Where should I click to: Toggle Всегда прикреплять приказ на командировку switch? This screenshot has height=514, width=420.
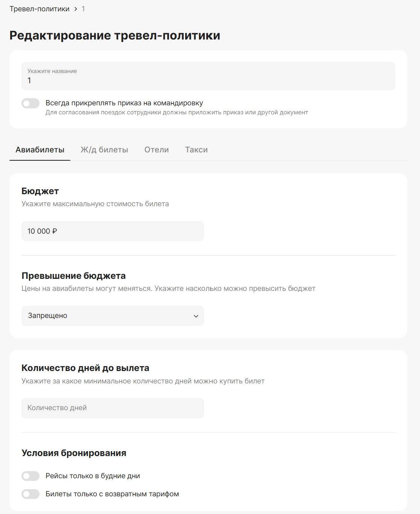(x=30, y=103)
